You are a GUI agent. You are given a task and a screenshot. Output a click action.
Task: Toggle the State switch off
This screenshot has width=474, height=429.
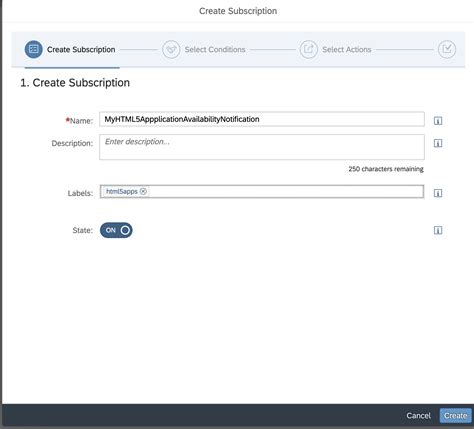pyautogui.click(x=116, y=230)
